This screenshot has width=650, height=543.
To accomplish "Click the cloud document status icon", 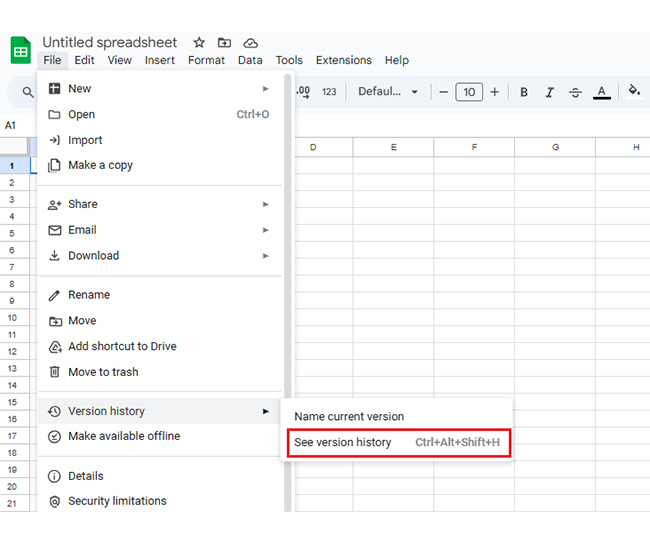I will tap(251, 43).
